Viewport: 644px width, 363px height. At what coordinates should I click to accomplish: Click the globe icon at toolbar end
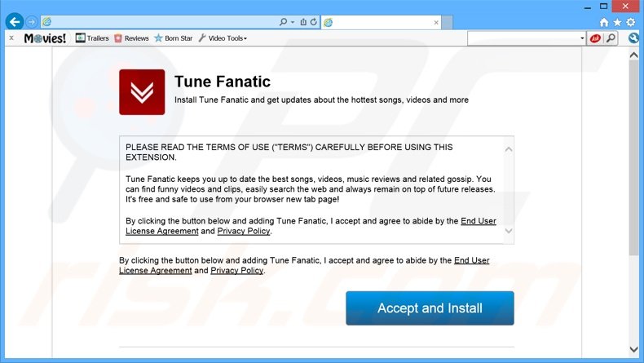pyautogui.click(x=633, y=38)
